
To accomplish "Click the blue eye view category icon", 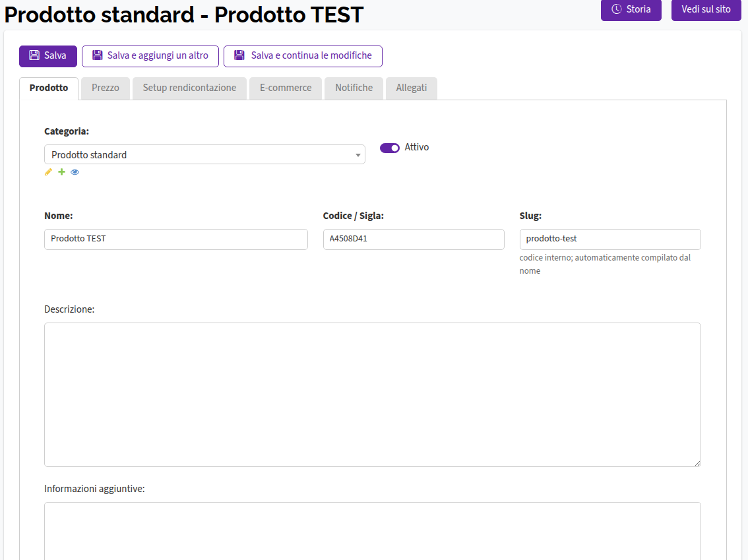I will [x=75, y=172].
